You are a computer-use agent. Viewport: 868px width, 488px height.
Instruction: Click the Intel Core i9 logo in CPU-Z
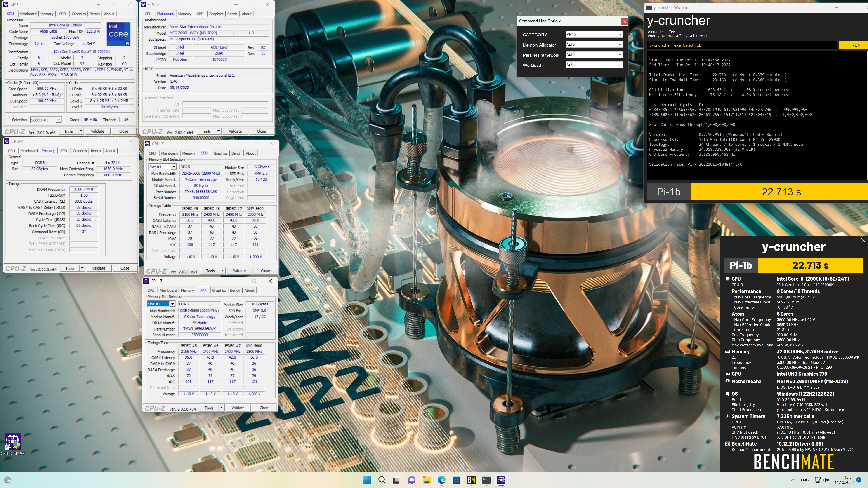pyautogui.click(x=118, y=34)
